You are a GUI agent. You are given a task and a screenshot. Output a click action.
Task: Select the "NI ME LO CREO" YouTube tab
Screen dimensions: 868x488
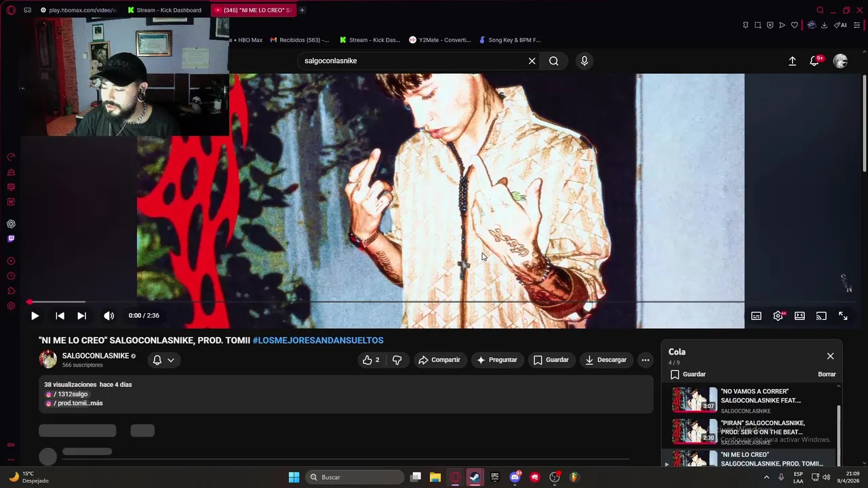(252, 10)
